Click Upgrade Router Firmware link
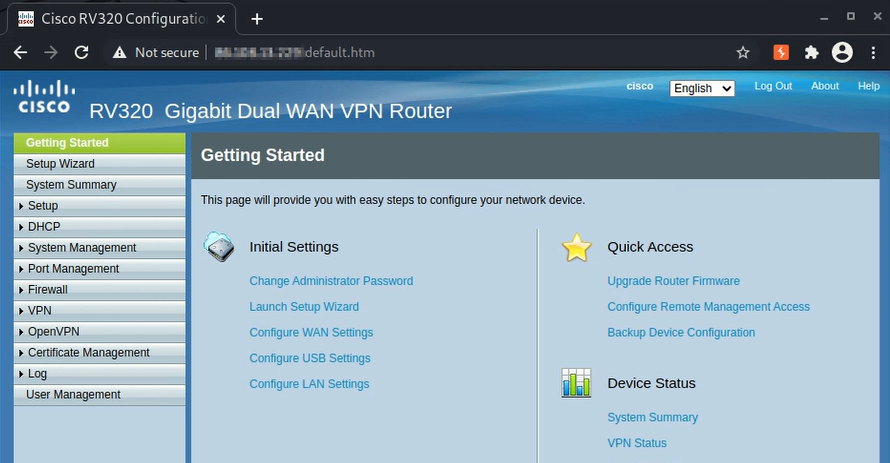 coord(674,281)
